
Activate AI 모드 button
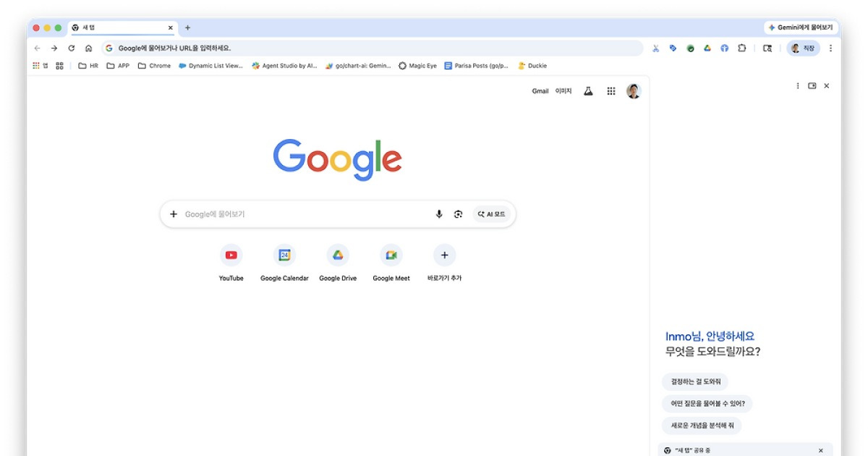coord(492,214)
